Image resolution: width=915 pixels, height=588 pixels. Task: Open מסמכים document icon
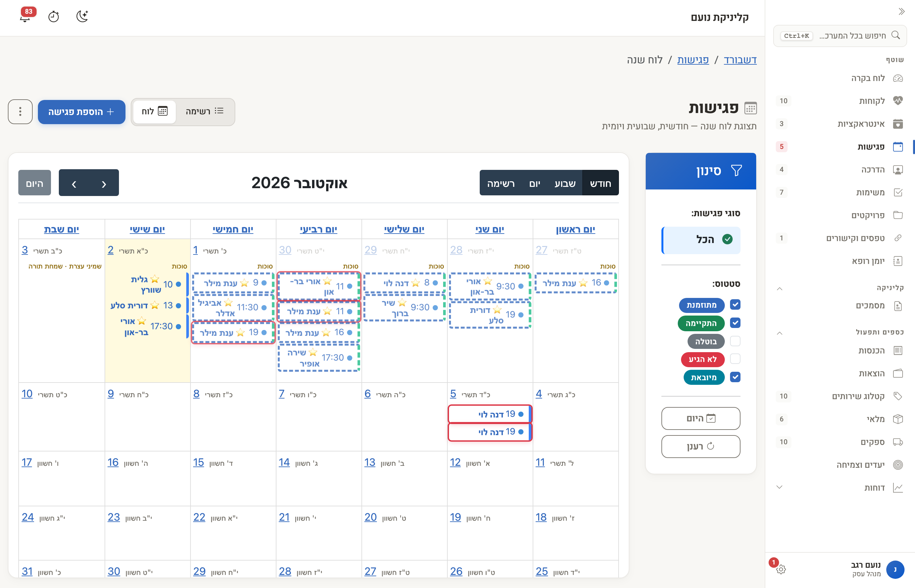pyautogui.click(x=898, y=306)
